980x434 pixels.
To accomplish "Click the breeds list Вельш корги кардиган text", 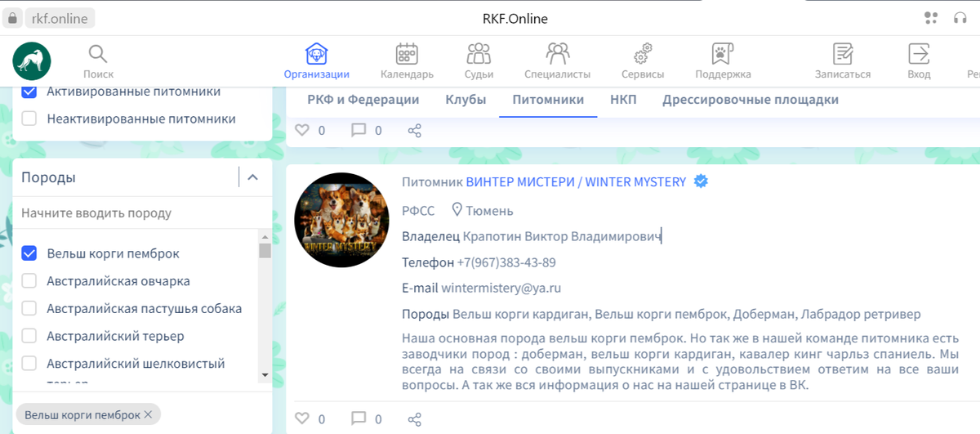I will pos(522,314).
